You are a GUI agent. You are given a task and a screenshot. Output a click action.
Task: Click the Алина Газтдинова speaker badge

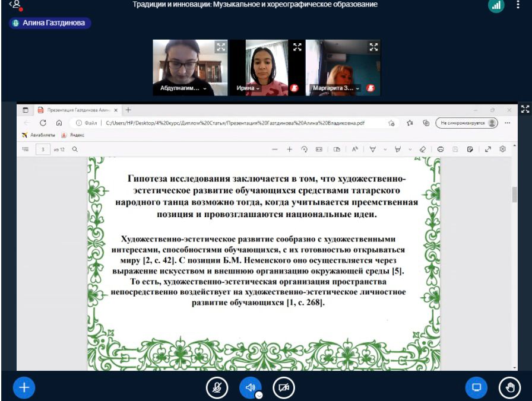pos(49,23)
